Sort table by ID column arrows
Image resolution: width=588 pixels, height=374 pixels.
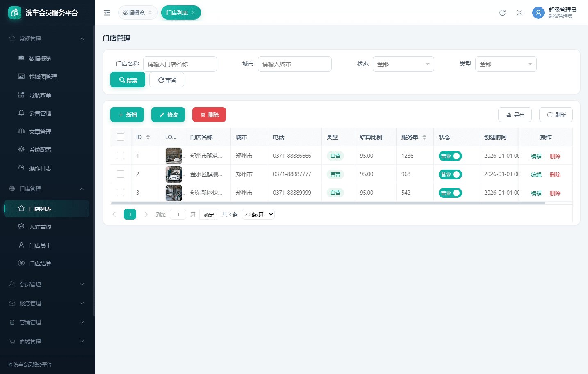click(148, 137)
